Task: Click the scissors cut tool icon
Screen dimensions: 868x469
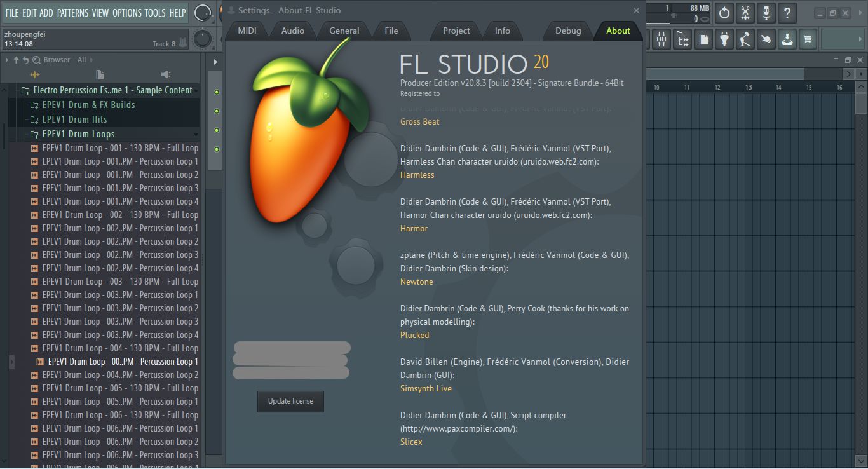Action: [745, 12]
